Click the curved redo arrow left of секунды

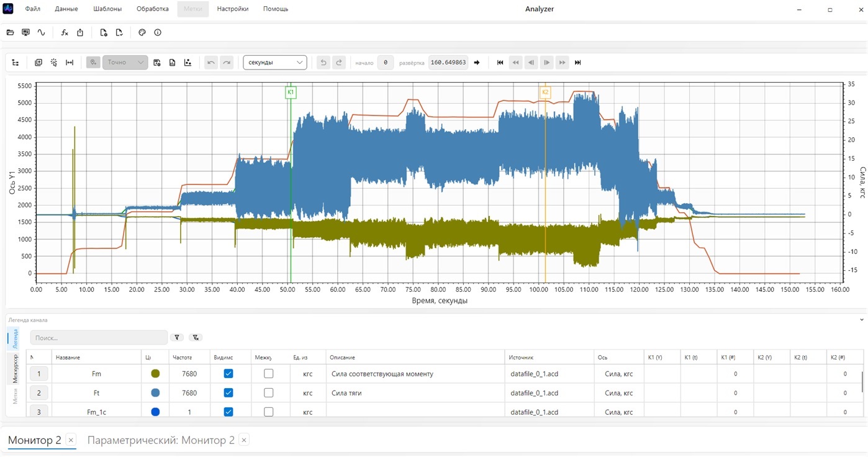[227, 62]
